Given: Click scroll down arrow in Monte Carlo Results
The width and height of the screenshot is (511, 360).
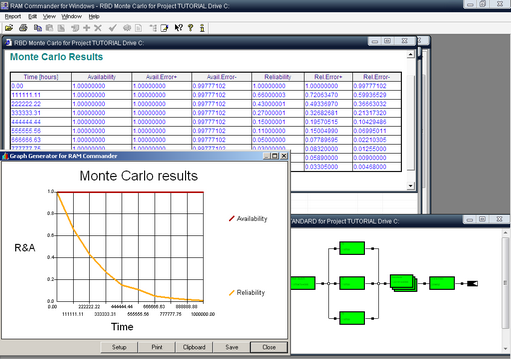Looking at the screenshot, I should pyautogui.click(x=411, y=186).
